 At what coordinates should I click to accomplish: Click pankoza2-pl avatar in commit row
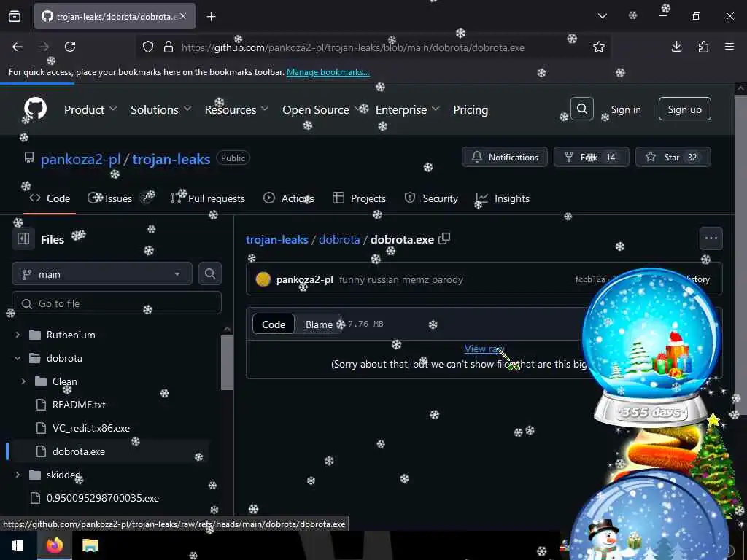[263, 279]
